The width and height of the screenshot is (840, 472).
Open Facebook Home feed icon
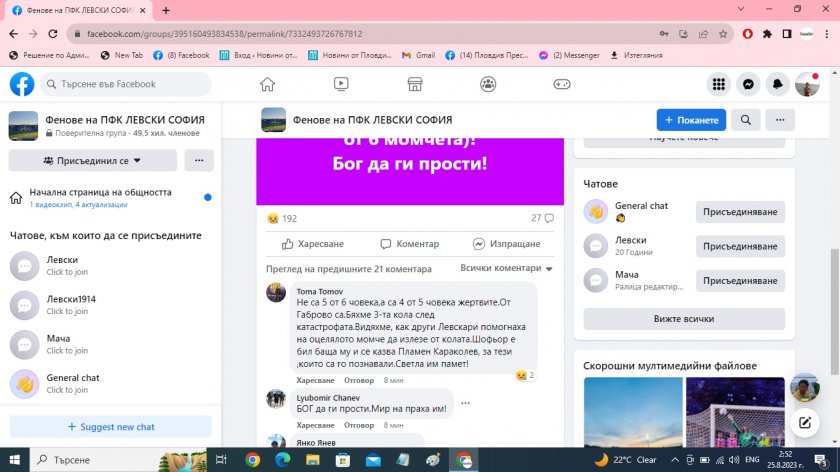(267, 85)
